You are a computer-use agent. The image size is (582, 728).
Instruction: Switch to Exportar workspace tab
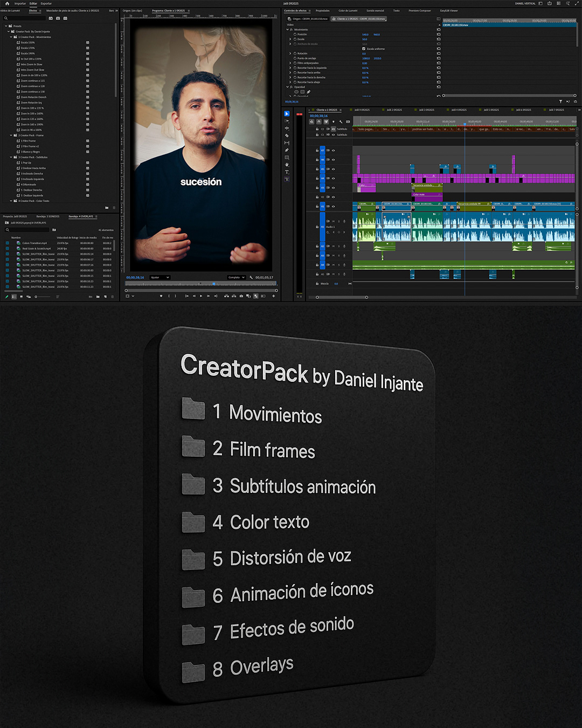pos(46,3)
